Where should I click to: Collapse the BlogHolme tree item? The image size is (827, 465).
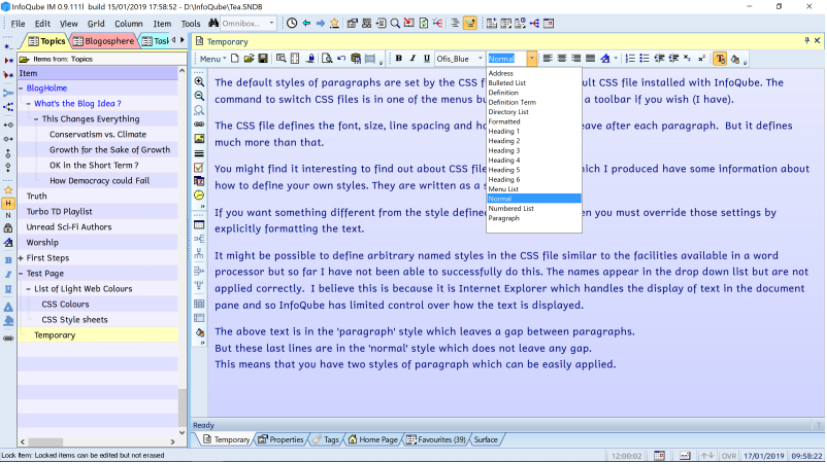pos(21,88)
